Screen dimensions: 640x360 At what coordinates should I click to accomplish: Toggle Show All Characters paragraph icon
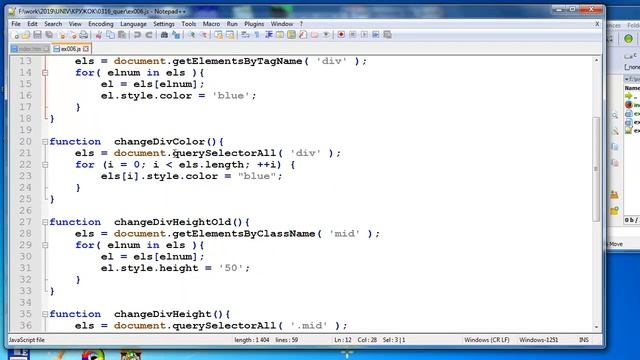coord(257,35)
